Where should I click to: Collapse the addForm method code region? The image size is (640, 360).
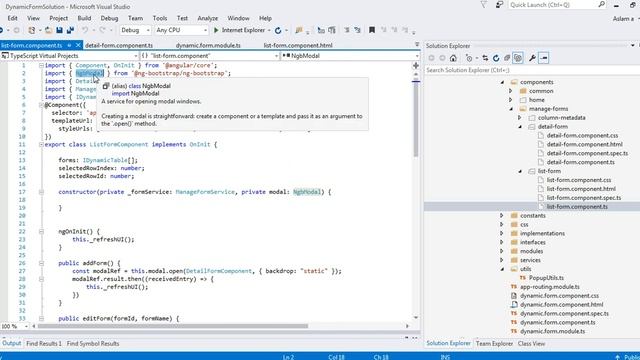coord(41,263)
